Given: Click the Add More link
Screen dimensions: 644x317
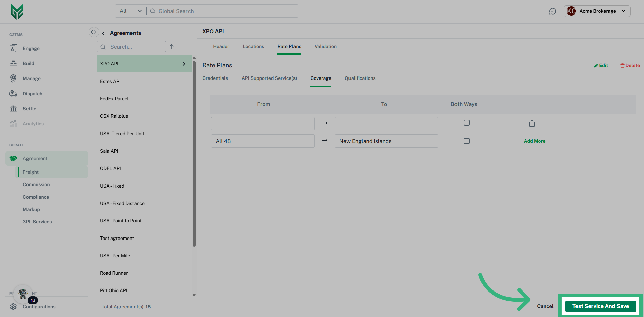Looking at the screenshot, I should (531, 141).
